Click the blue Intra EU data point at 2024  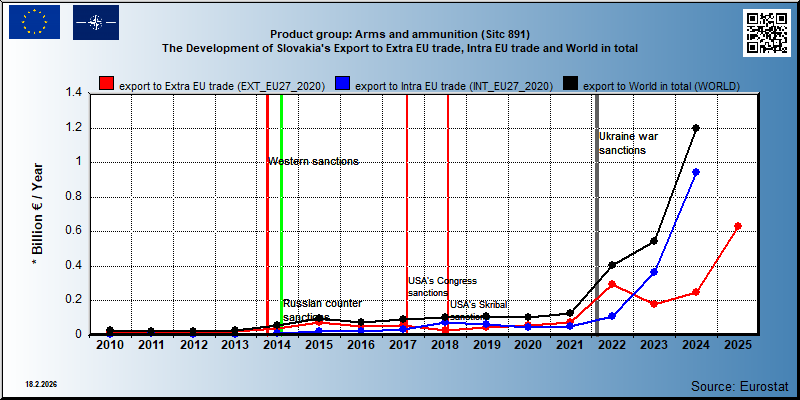click(695, 172)
